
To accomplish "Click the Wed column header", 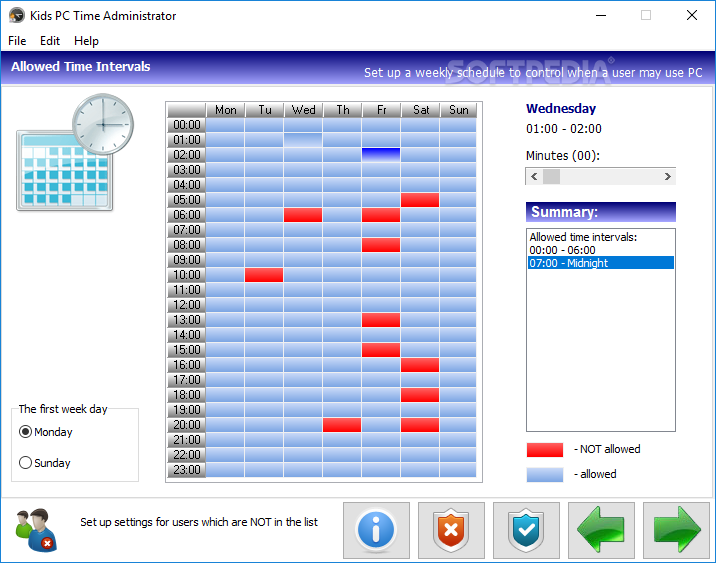I will click(304, 110).
